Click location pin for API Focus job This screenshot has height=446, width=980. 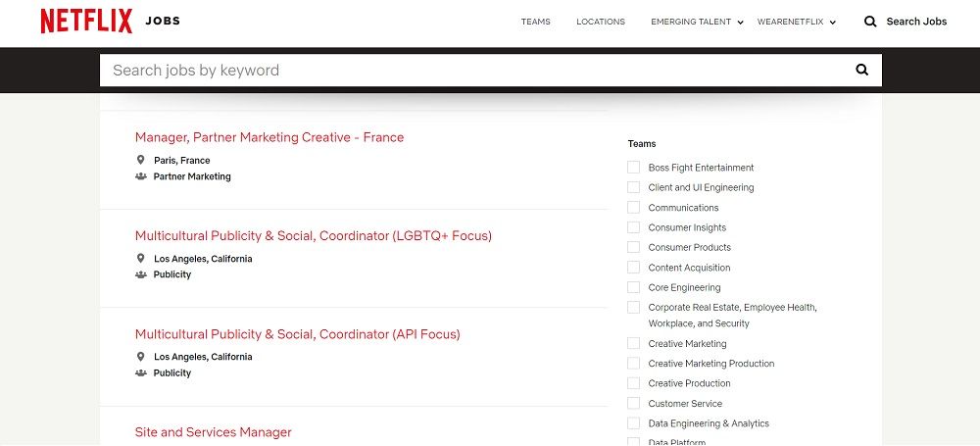coord(140,357)
